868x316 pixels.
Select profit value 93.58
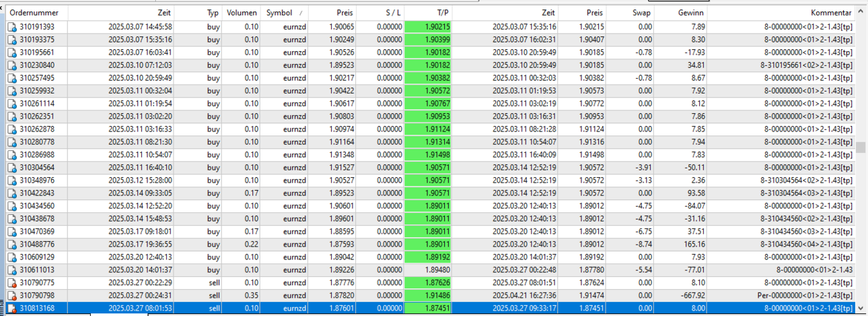pyautogui.click(x=696, y=193)
